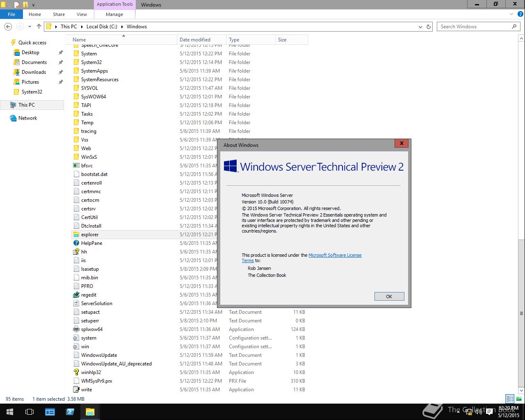Open the volume speaker tray icon
The height and width of the screenshot is (420, 525).
[478, 412]
